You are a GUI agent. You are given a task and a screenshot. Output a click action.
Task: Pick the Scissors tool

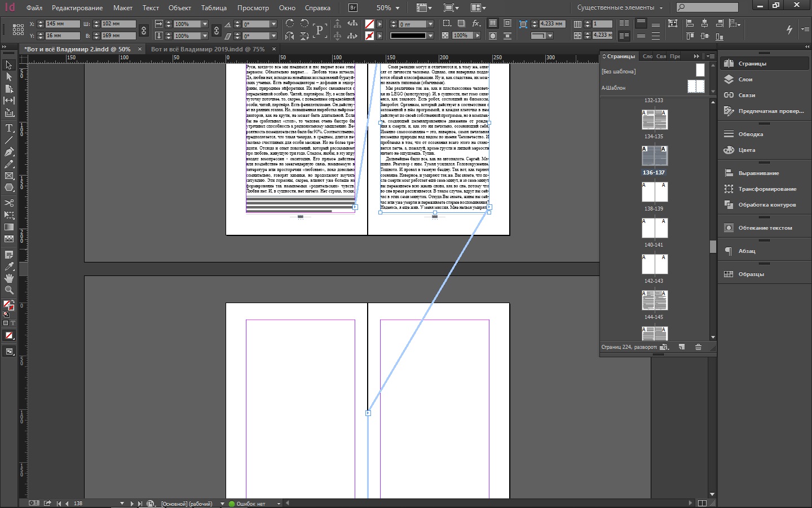point(9,203)
